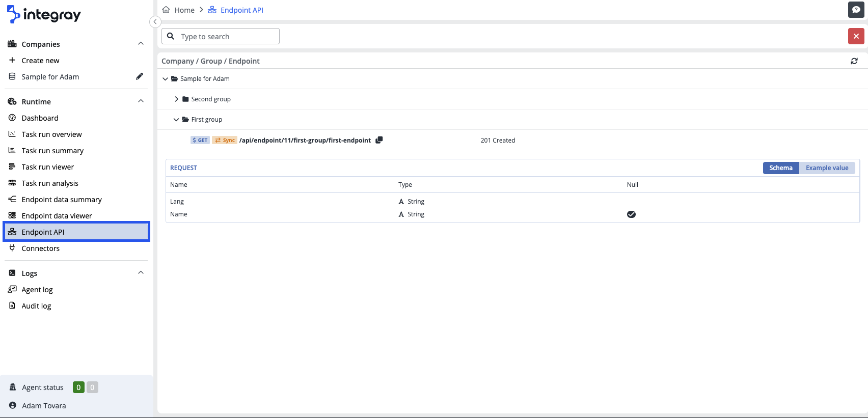Click the red clear search button
Screen dimensions: 868x418
(x=856, y=36)
